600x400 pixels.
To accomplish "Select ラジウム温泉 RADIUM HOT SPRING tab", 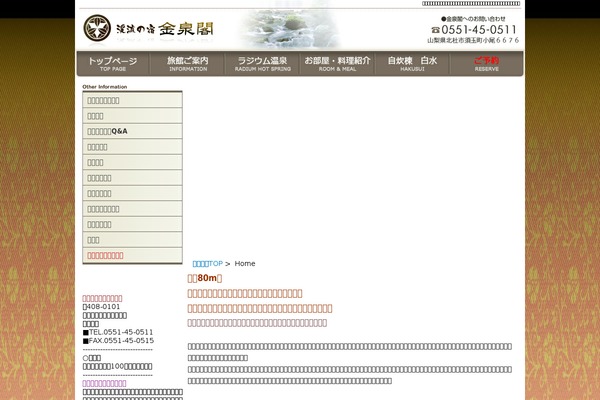I will click(x=262, y=64).
